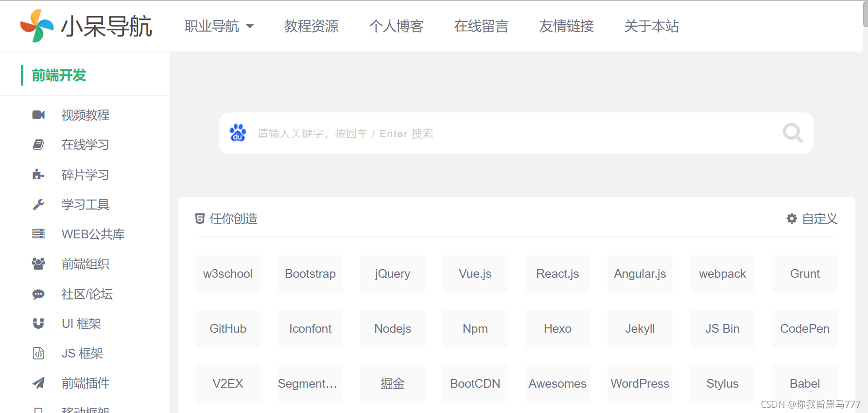Click the gear icon next to 自定义
868x413 pixels.
tap(792, 218)
